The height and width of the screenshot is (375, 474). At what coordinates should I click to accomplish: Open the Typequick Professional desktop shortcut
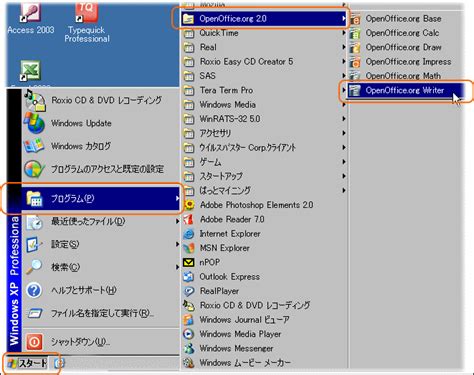coord(87,23)
